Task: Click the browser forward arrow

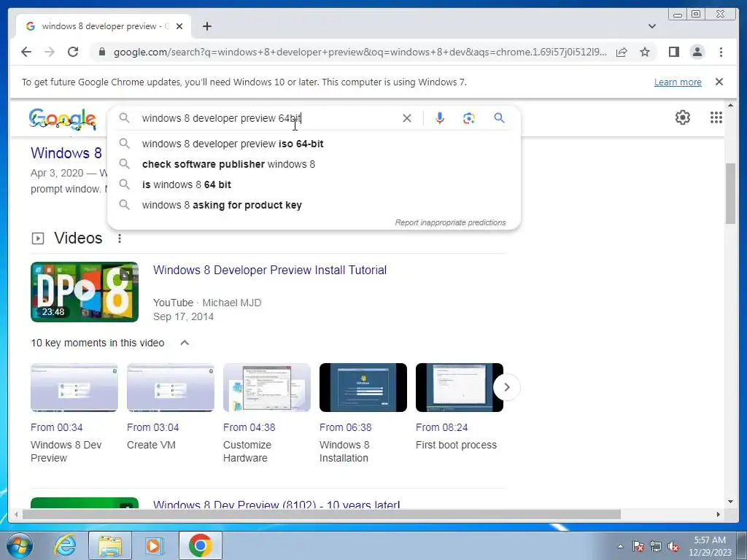Action: (x=50, y=52)
